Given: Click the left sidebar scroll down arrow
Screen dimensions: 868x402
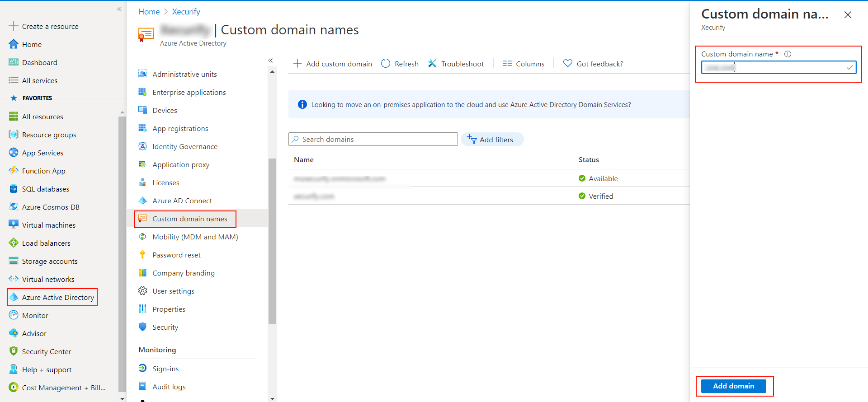Looking at the screenshot, I should pos(122,398).
